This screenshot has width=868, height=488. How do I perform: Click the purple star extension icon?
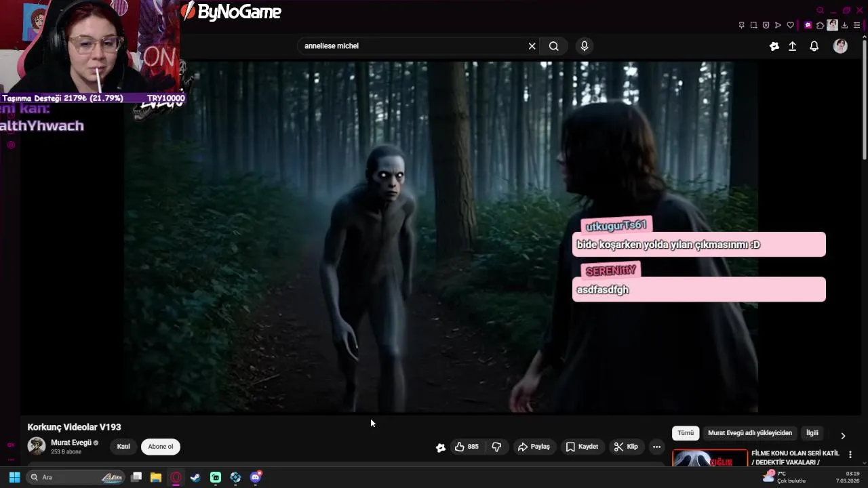coord(808,25)
